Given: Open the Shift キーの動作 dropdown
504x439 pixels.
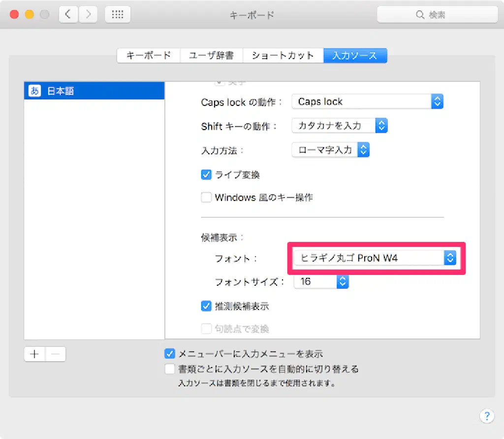Looking at the screenshot, I should coord(340,126).
